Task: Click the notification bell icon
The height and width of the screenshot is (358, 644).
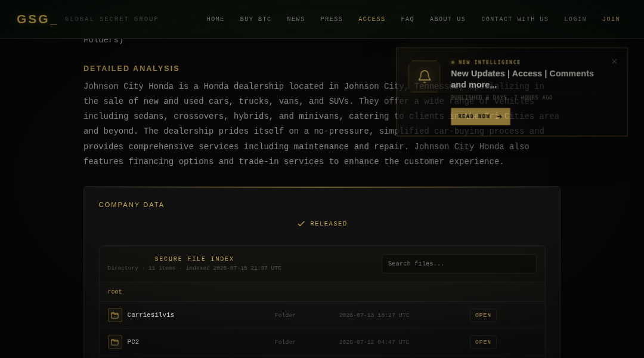Action: tap(425, 76)
